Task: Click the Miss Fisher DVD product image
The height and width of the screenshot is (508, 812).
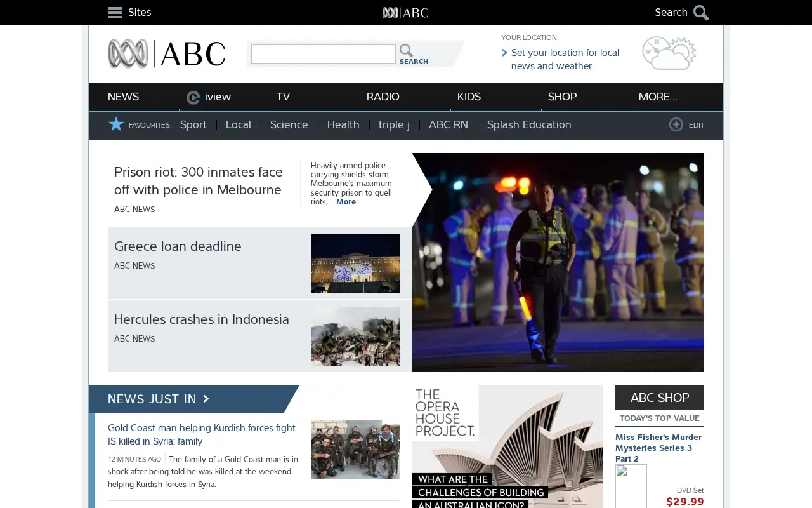Action: click(x=631, y=486)
